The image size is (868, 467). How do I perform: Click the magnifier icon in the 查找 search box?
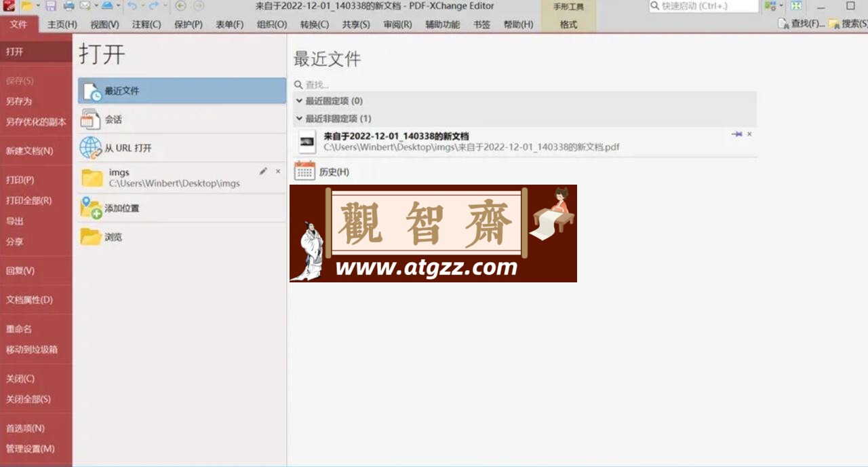click(298, 85)
